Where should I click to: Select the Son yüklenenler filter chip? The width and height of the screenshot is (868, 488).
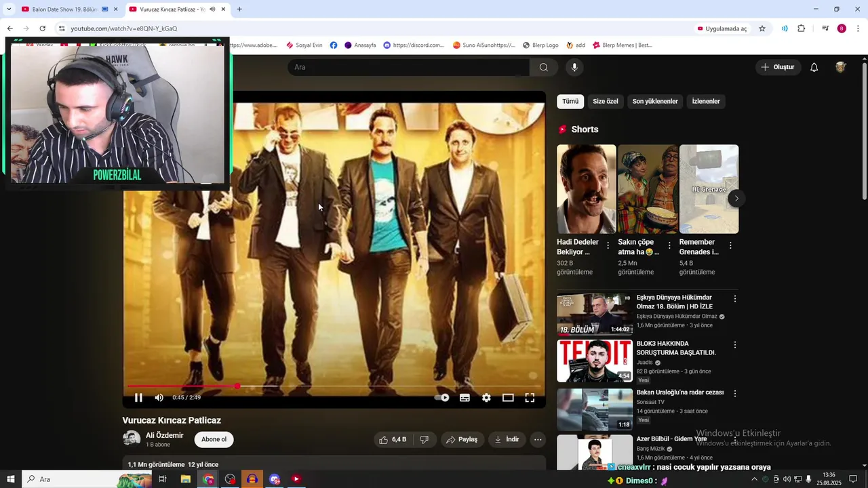655,101
